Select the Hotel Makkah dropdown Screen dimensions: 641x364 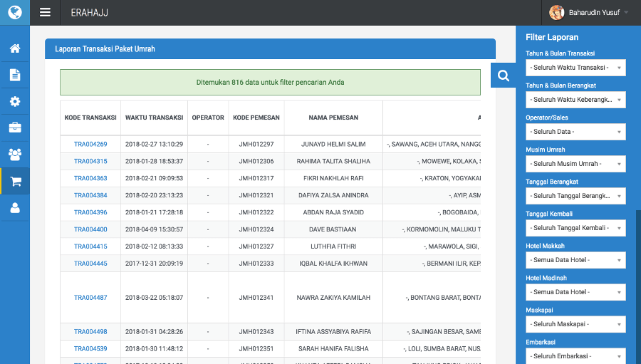coord(575,260)
